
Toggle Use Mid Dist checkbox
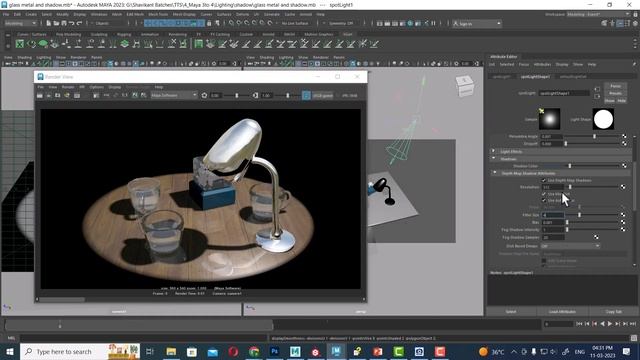tap(544, 194)
